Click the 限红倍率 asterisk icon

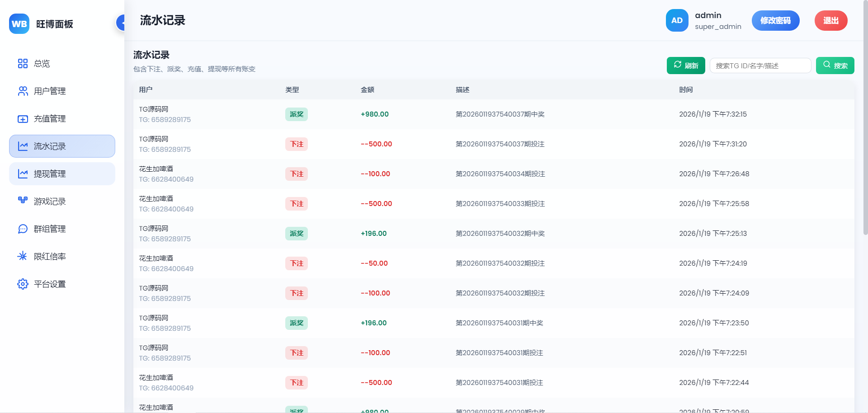pos(23,257)
